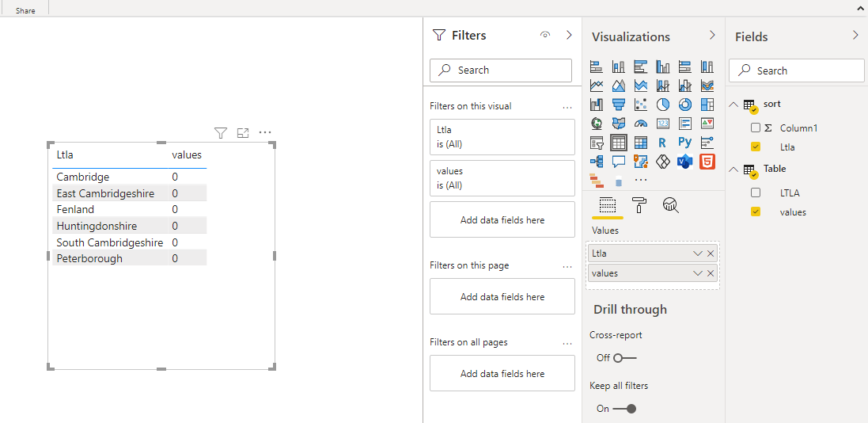Select the Visio custom visual
868x423 pixels.
click(x=684, y=162)
